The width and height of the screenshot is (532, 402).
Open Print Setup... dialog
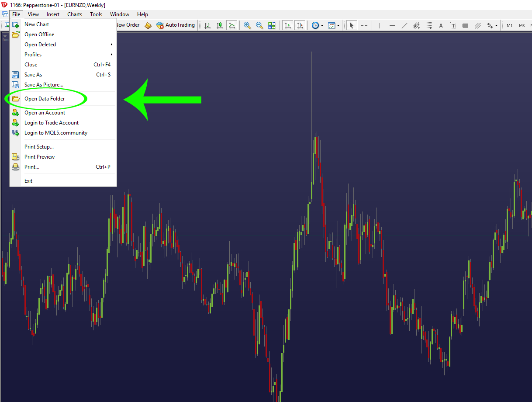click(63, 147)
